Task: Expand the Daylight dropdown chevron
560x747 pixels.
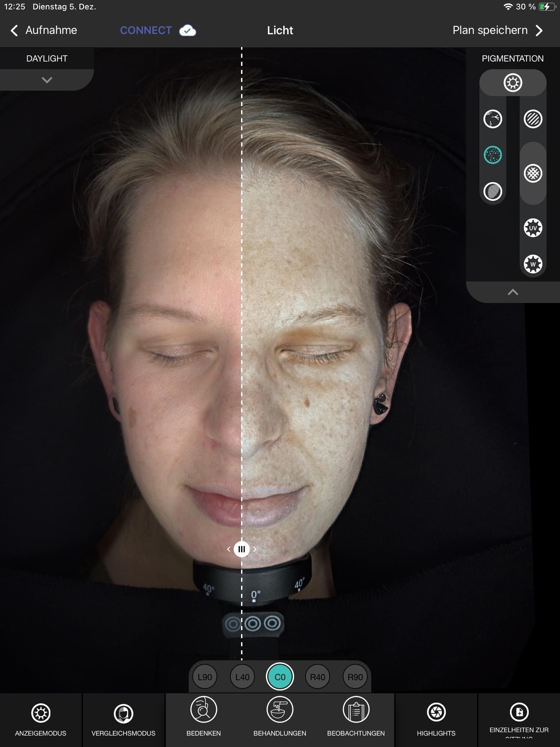Action: 47,80
